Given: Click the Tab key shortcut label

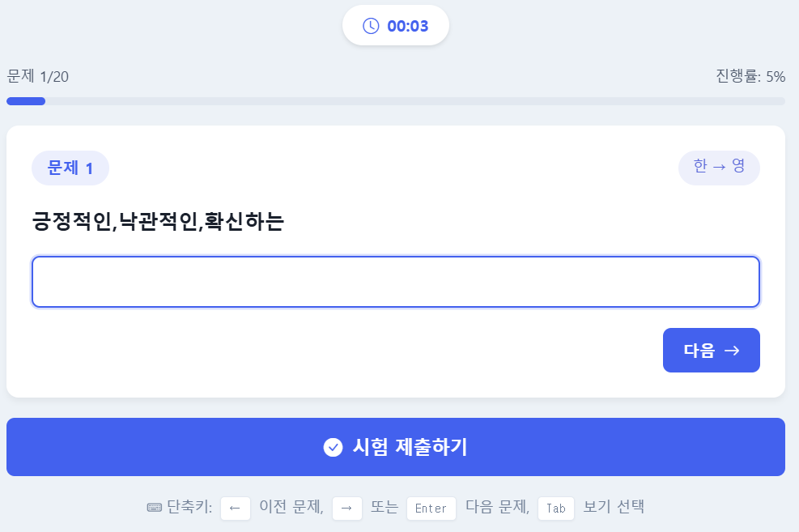Looking at the screenshot, I should [x=556, y=509].
